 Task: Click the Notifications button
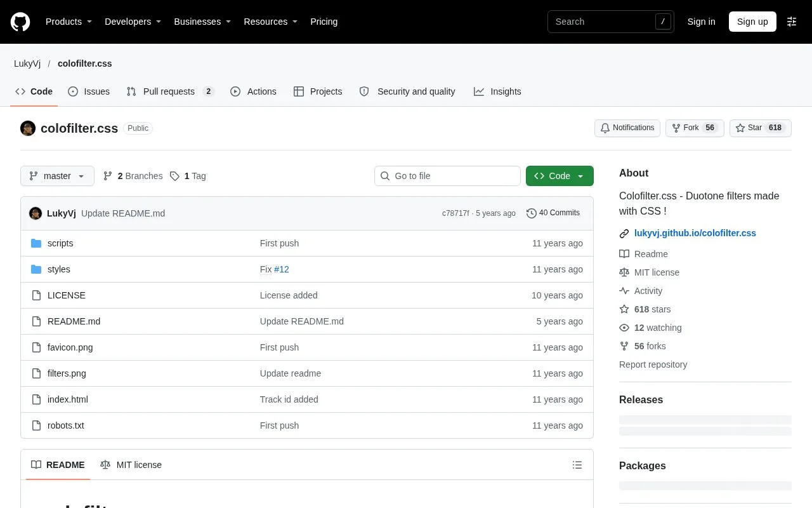(627, 128)
